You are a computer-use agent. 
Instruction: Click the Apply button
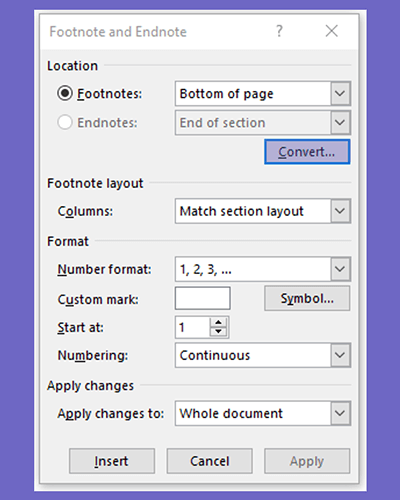coord(307,461)
